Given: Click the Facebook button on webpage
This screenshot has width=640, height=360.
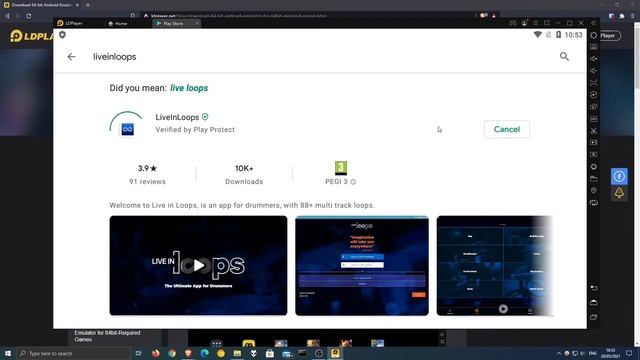Looking at the screenshot, I should pos(619,176).
